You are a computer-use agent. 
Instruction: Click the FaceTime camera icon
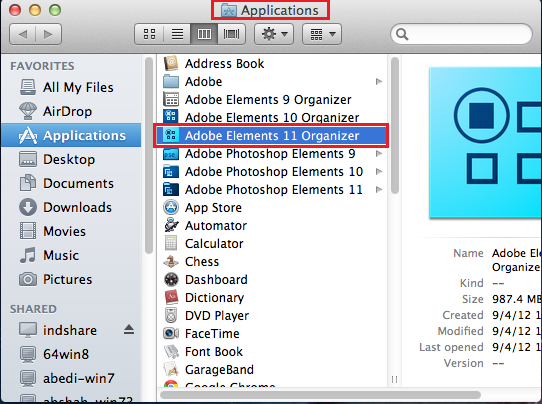click(x=171, y=333)
